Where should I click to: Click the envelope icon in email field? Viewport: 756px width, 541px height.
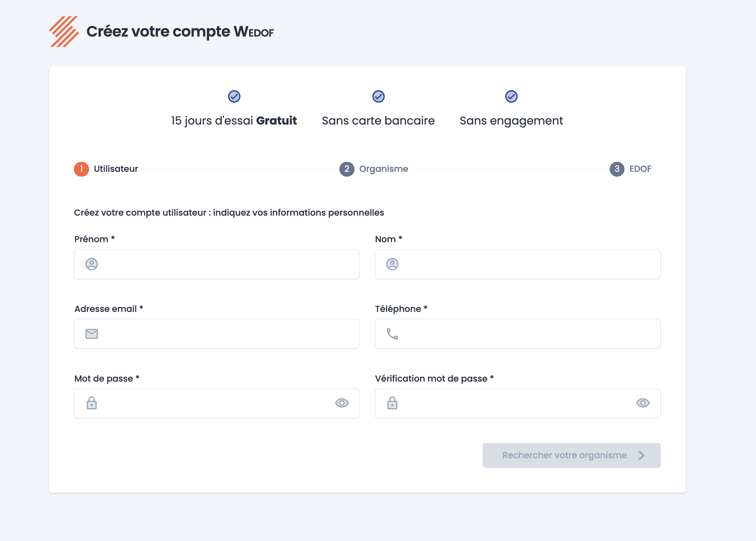(x=91, y=334)
